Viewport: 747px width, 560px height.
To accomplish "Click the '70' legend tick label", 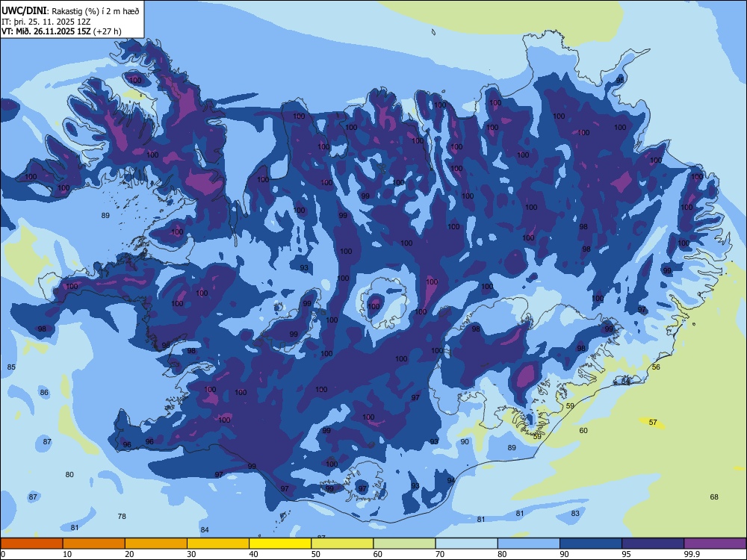I will tap(440, 554).
